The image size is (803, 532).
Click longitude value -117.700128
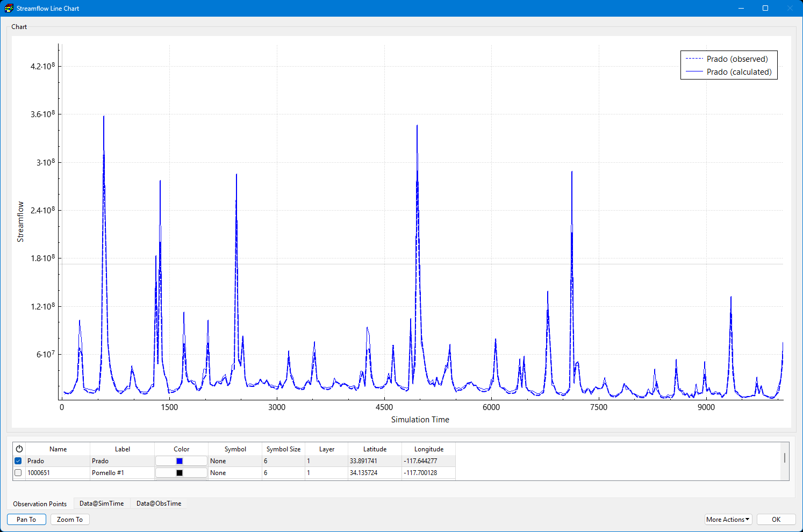click(429, 473)
